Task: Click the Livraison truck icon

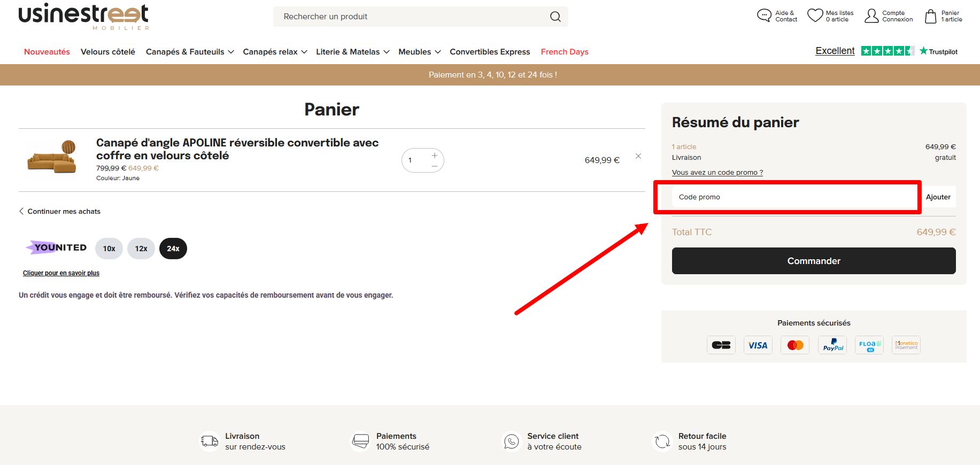Action: point(210,441)
